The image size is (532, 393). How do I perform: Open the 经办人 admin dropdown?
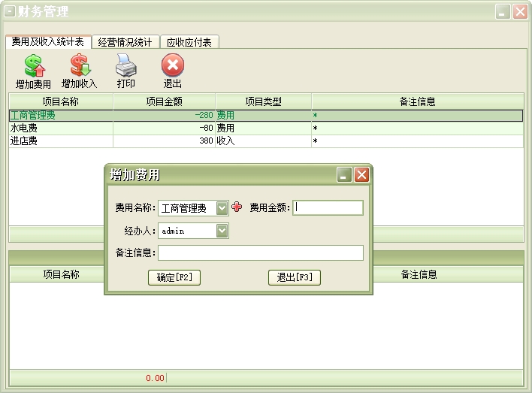pos(222,231)
